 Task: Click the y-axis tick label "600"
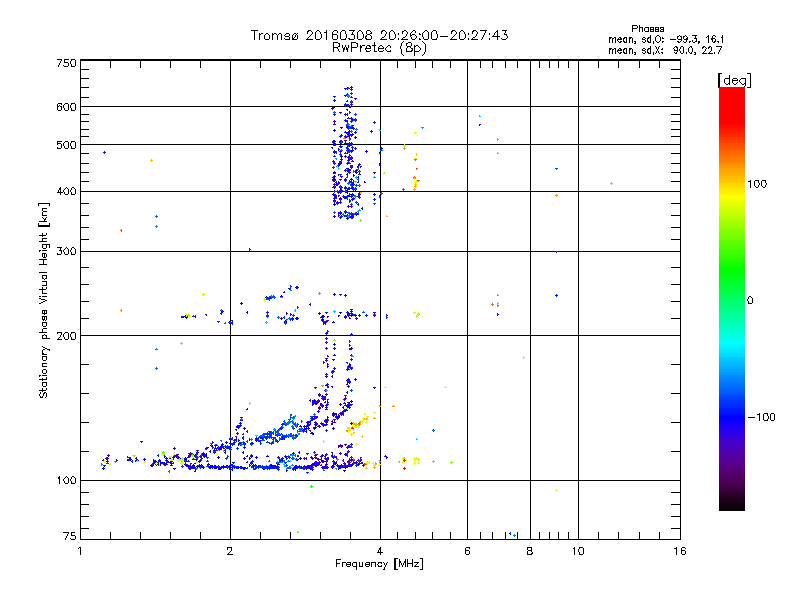[x=66, y=107]
